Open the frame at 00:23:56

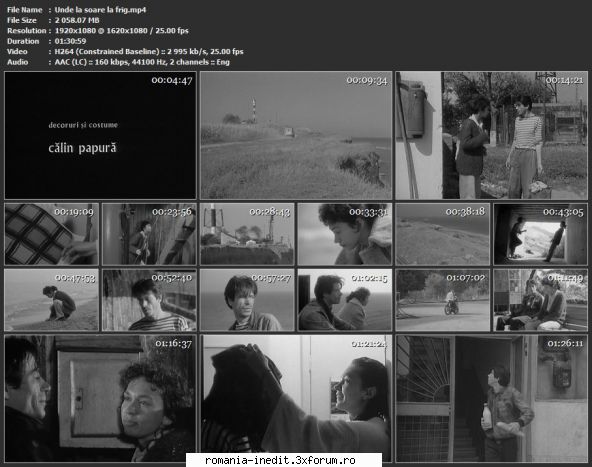tap(149, 234)
